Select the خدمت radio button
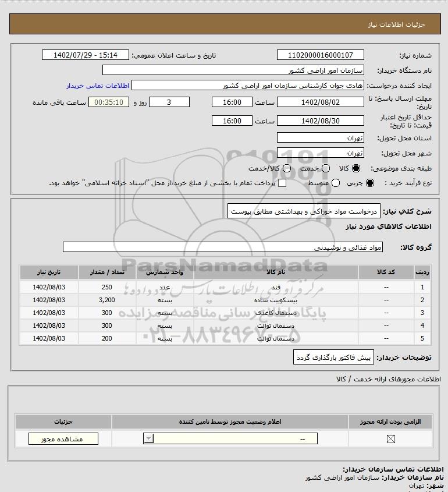The width and height of the screenshot is (448, 492). pyautogui.click(x=326, y=168)
